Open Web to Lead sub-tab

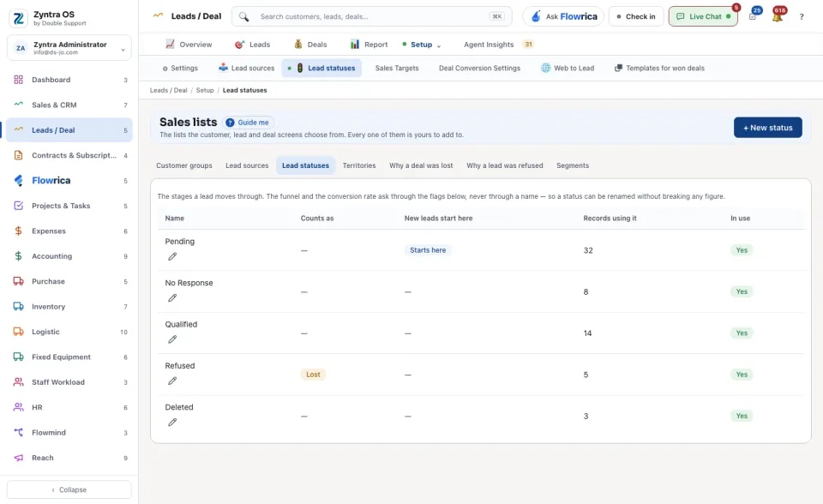coord(568,69)
